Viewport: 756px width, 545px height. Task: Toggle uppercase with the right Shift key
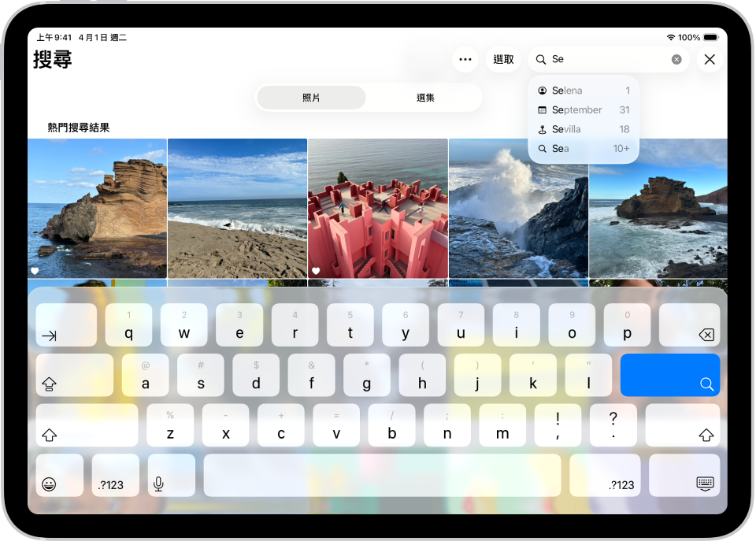tap(682, 425)
